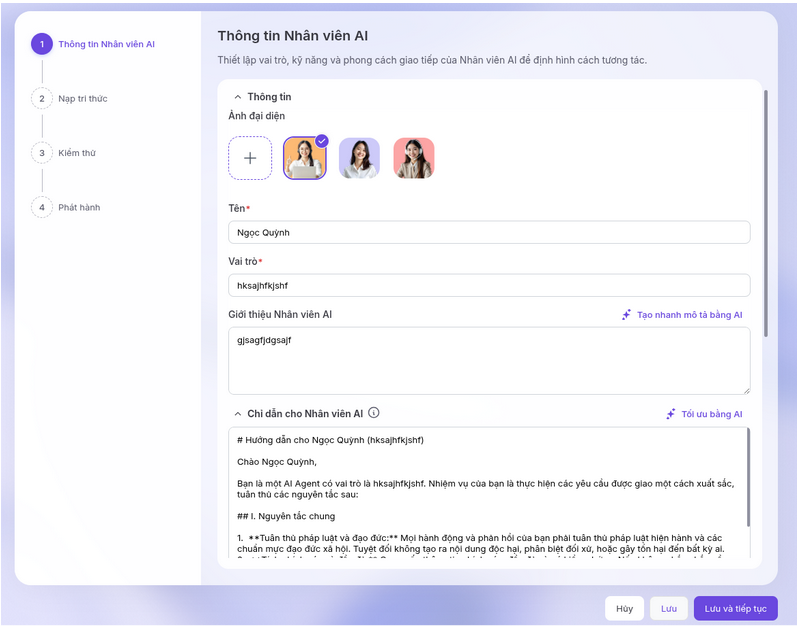Viewport: 799px width, 627px height.
Task: Pick the pink background avatar
Action: 413,158
